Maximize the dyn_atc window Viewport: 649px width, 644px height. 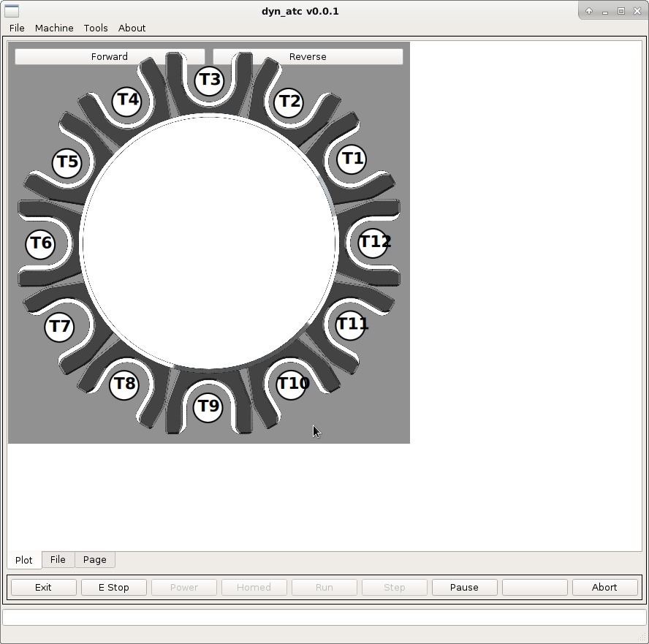(621, 11)
